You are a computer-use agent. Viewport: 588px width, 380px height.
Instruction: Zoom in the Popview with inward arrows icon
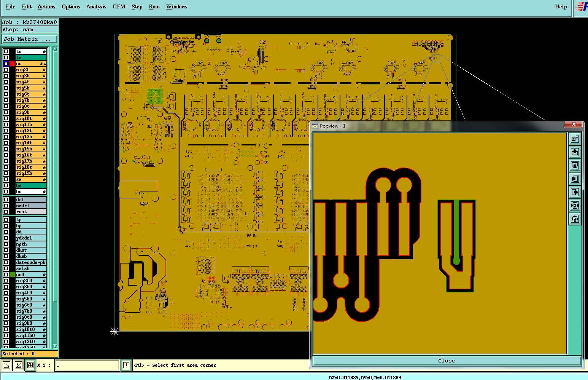coord(575,205)
